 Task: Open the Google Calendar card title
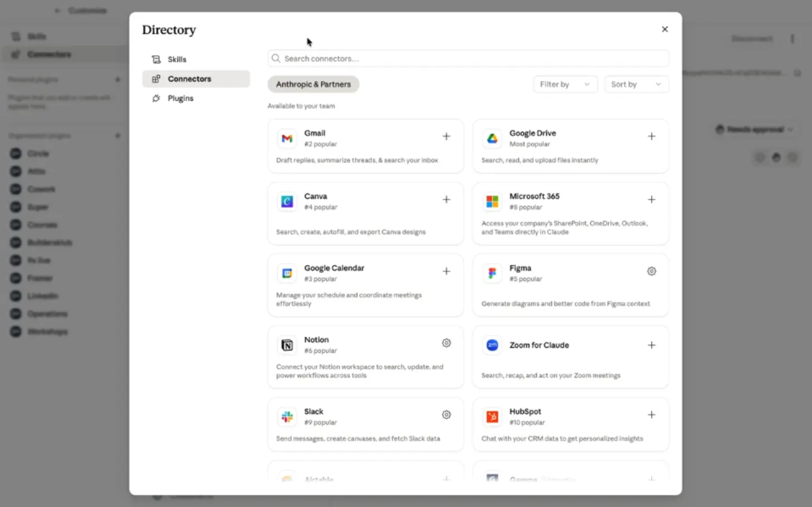tap(334, 268)
